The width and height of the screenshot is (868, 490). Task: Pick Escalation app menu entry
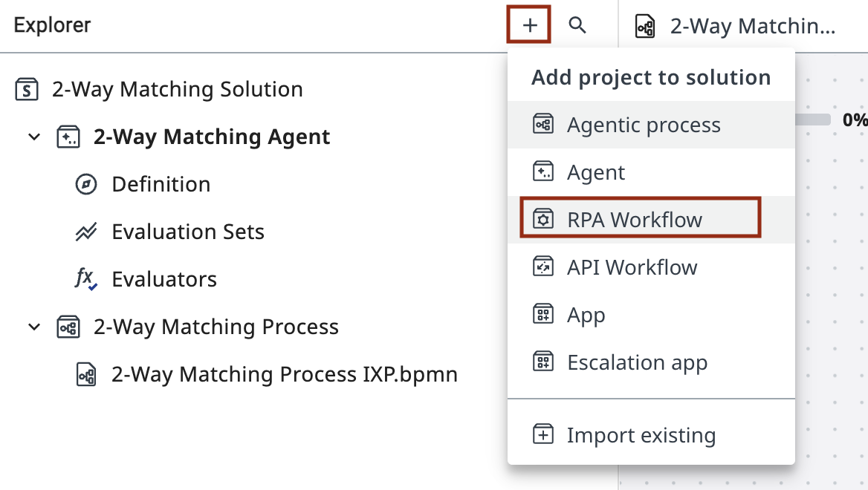[x=651, y=362]
